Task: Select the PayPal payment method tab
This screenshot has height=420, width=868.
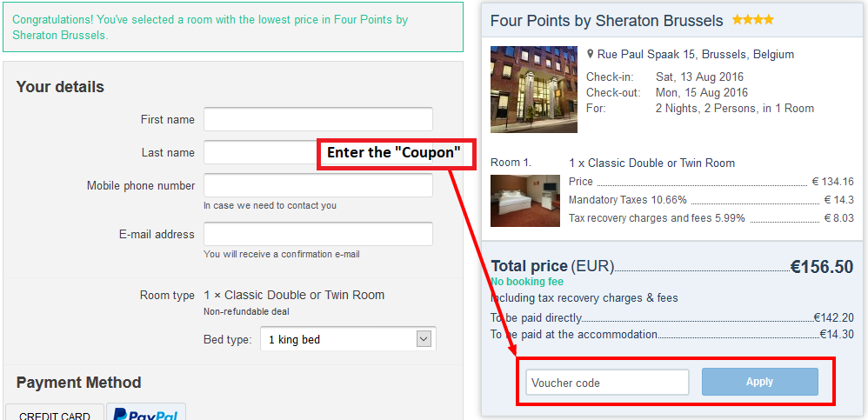Action: (x=146, y=414)
